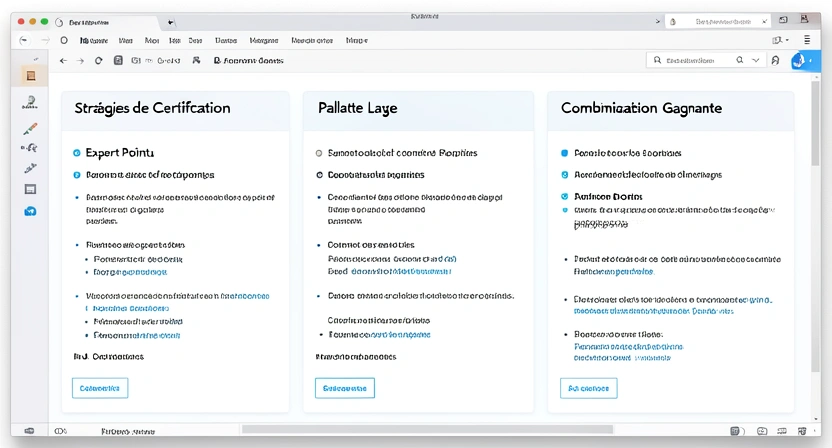
Task: Click the user outline icon beside search
Action: pos(775,61)
